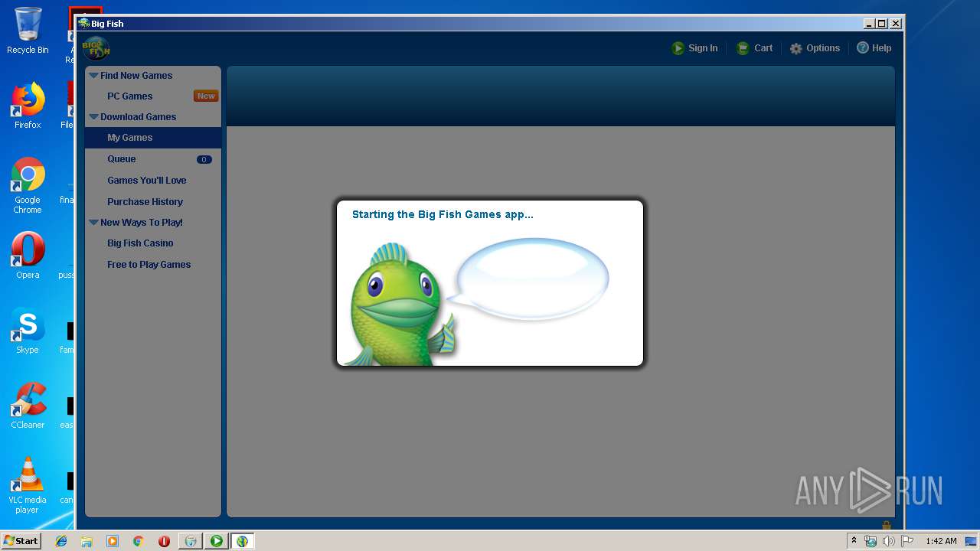Click the Action Center flag icon
Image resolution: width=980 pixels, height=551 pixels.
coord(907,541)
